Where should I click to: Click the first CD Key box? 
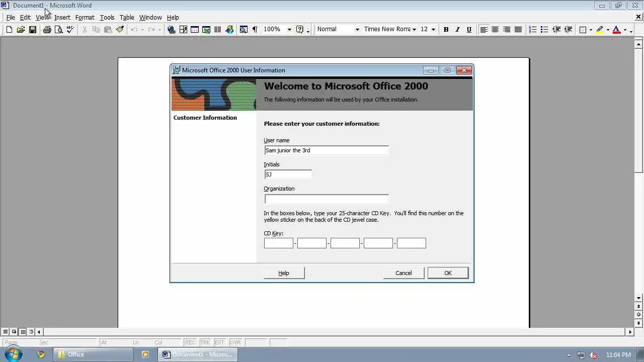coord(279,243)
